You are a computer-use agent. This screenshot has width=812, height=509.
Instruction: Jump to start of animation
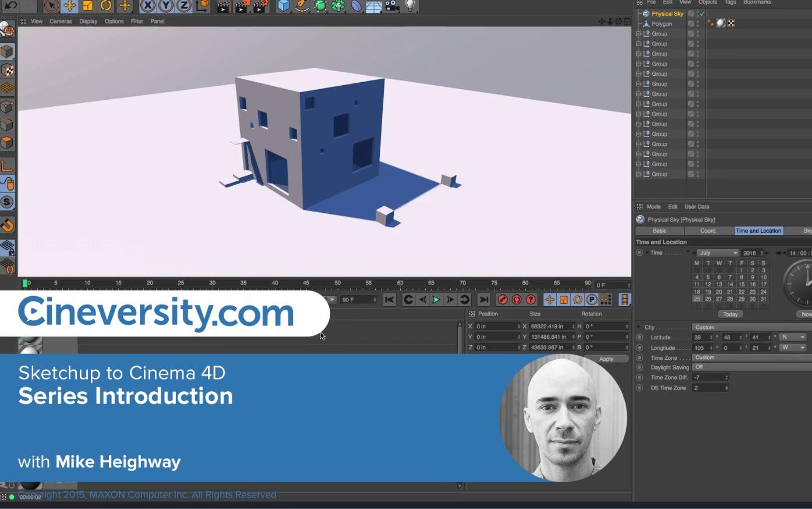(x=389, y=300)
